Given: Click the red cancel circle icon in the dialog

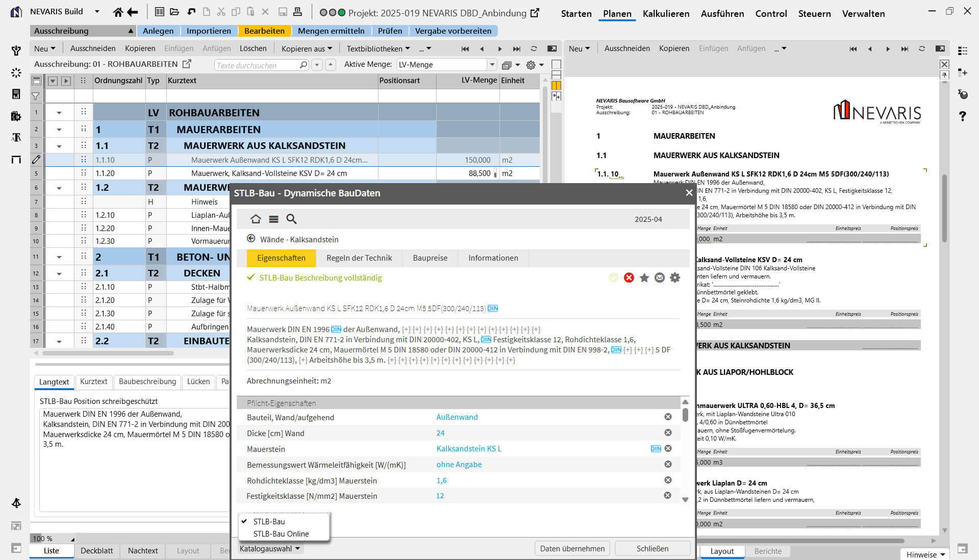Looking at the screenshot, I should [629, 277].
